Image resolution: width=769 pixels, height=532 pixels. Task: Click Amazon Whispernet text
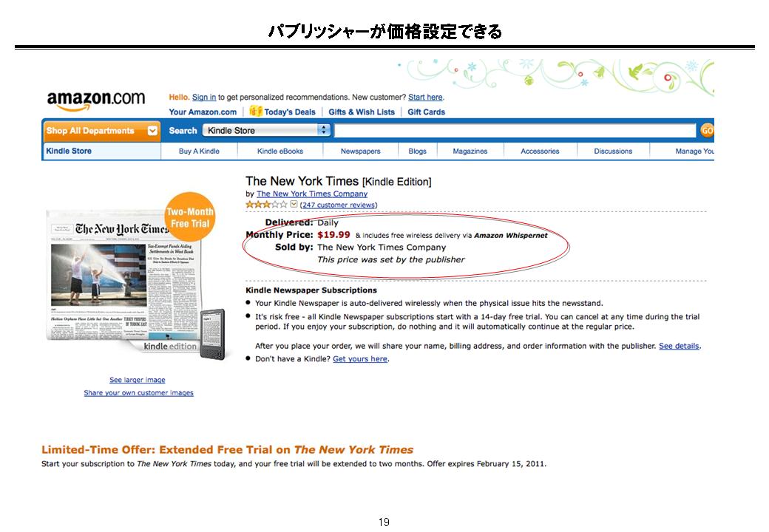click(510, 235)
